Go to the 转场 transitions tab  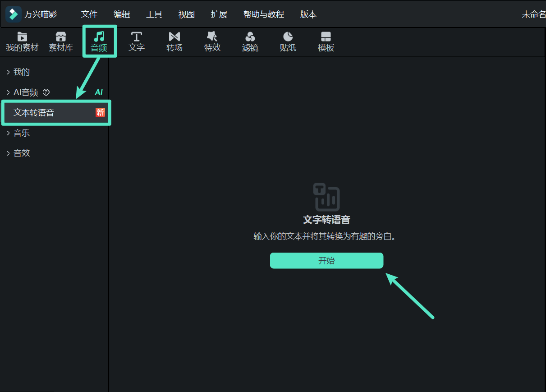[174, 42]
